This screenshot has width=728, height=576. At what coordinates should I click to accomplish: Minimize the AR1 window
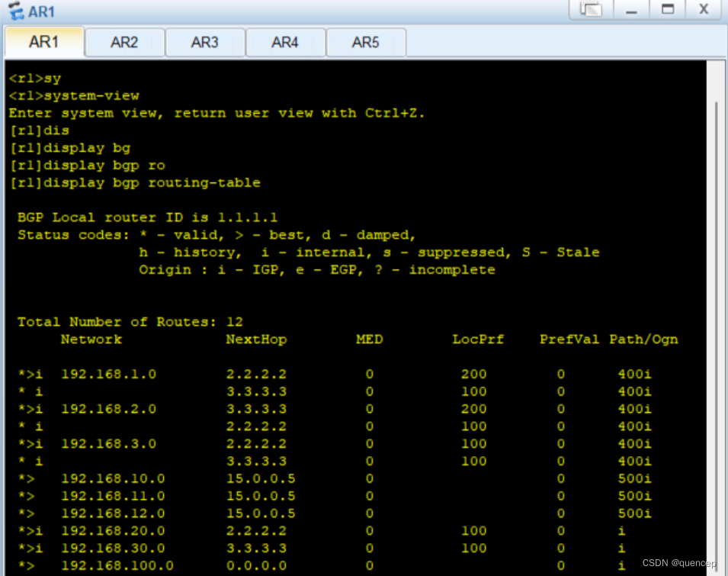click(631, 9)
